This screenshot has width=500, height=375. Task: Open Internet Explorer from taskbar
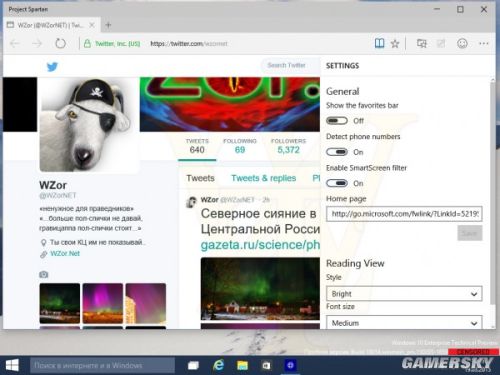click(218, 365)
